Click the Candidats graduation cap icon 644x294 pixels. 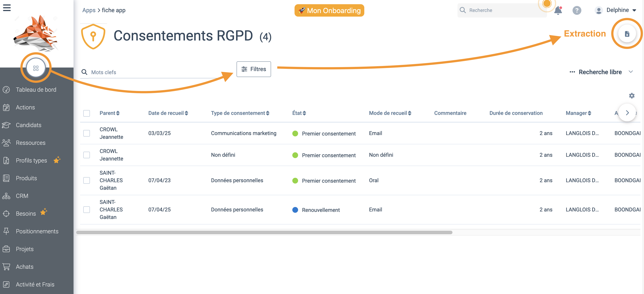click(x=6, y=125)
